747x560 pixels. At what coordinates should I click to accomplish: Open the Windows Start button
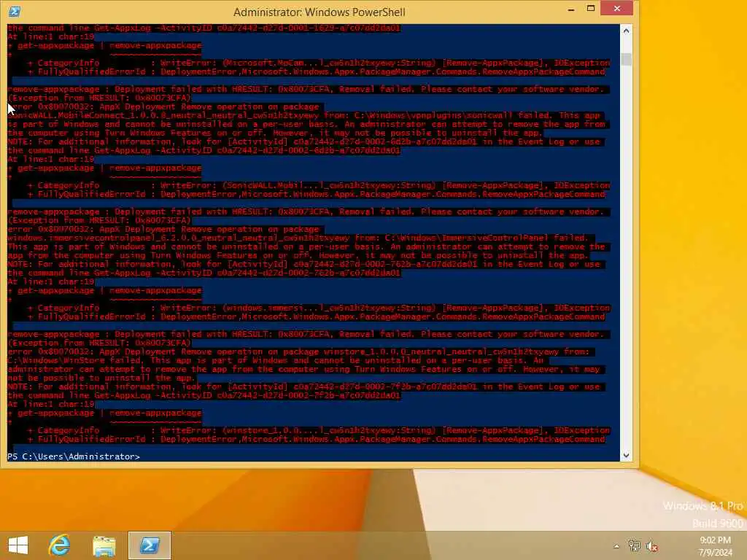click(x=18, y=545)
